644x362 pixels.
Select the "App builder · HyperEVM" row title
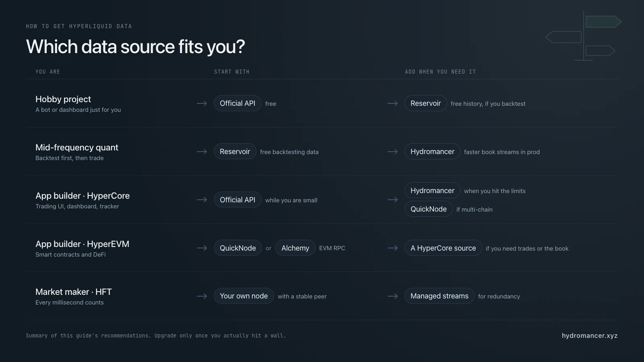tap(82, 244)
